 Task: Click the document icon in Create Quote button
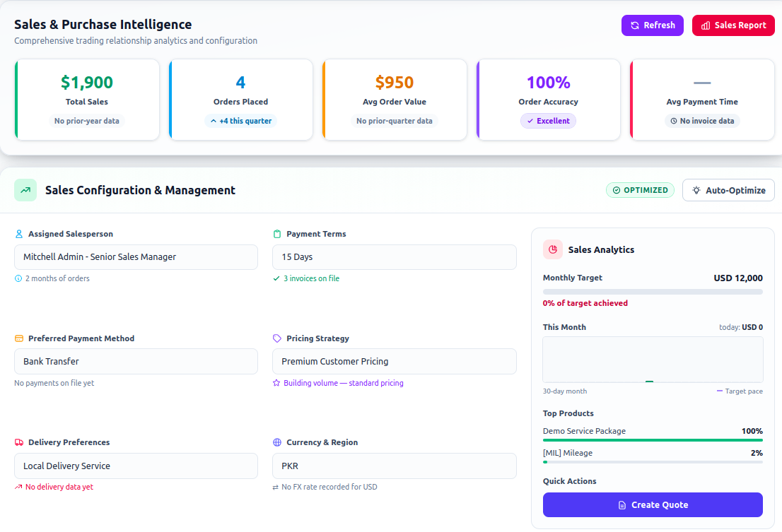point(622,505)
